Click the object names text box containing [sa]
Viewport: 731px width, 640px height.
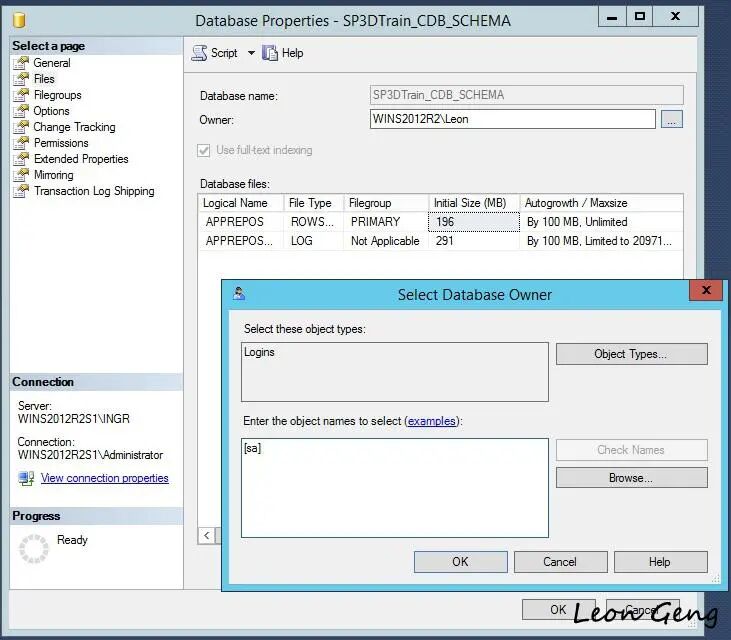pyautogui.click(x=395, y=488)
